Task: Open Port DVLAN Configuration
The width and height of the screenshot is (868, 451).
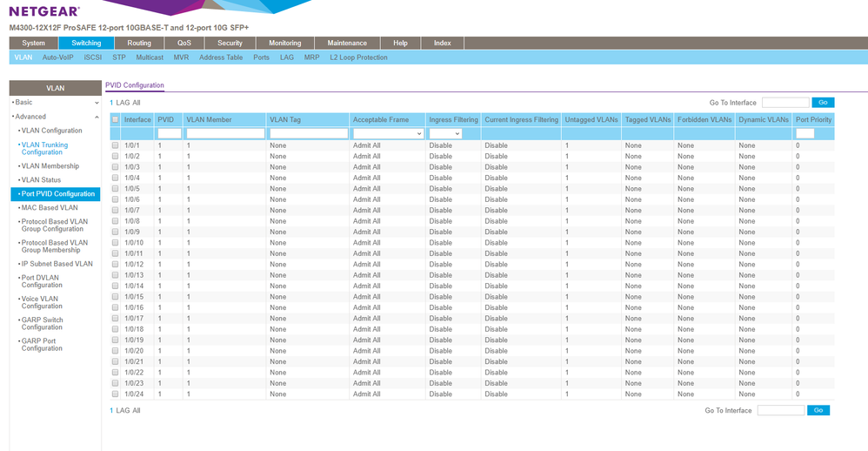Action: pos(42,281)
